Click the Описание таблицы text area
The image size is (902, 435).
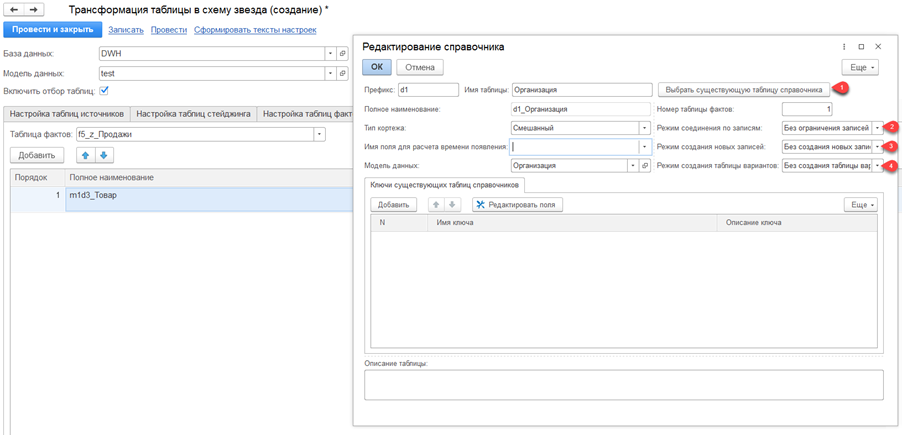point(623,384)
